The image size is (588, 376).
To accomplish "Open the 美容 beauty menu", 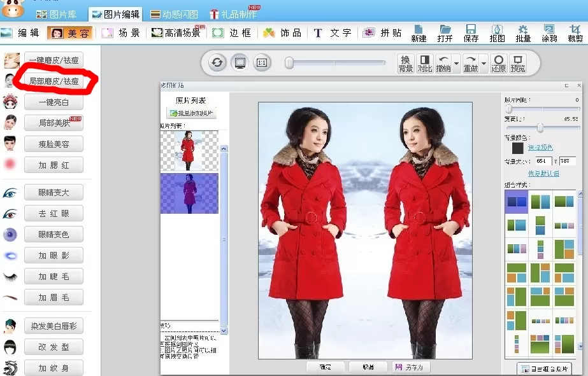I will [69, 33].
